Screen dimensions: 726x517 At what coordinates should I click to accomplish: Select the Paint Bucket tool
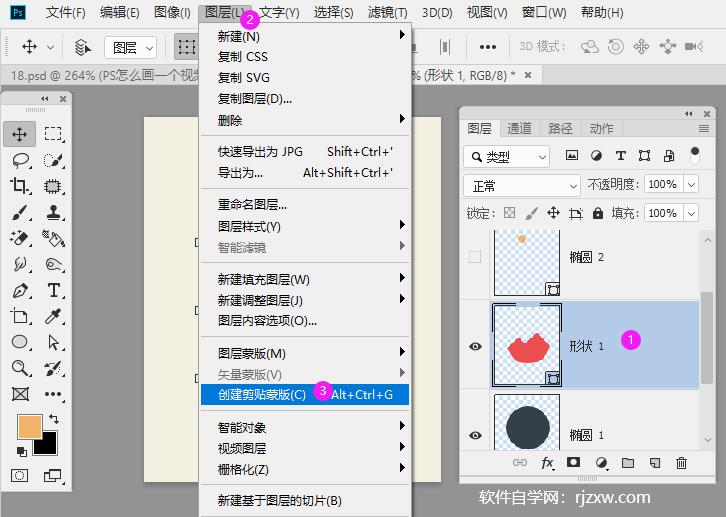(53, 238)
